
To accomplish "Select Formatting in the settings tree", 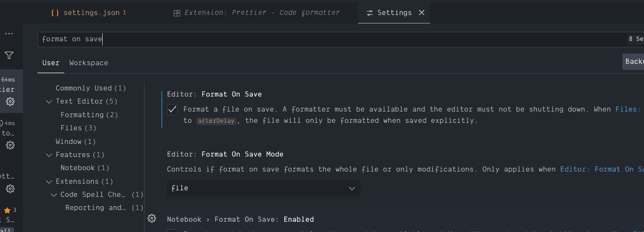I will (x=82, y=115).
